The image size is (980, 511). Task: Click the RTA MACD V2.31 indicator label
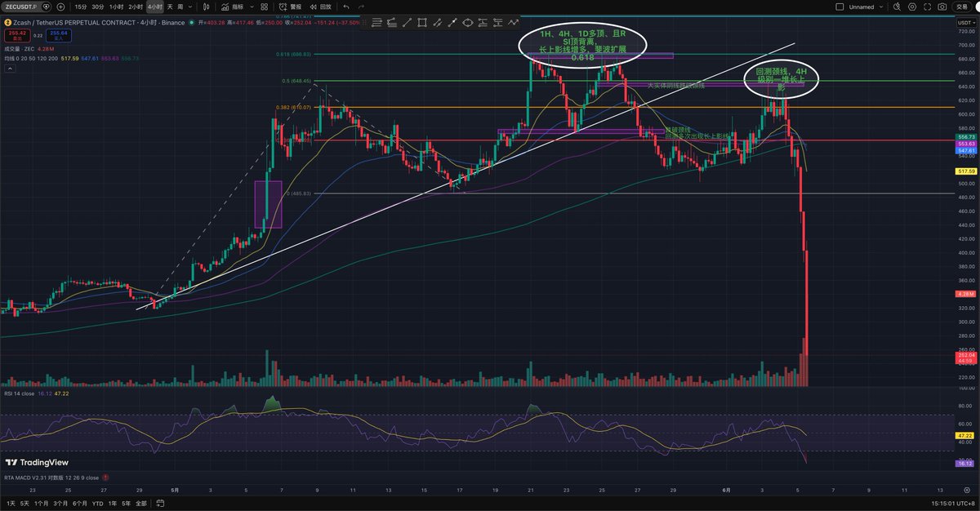(x=51, y=478)
